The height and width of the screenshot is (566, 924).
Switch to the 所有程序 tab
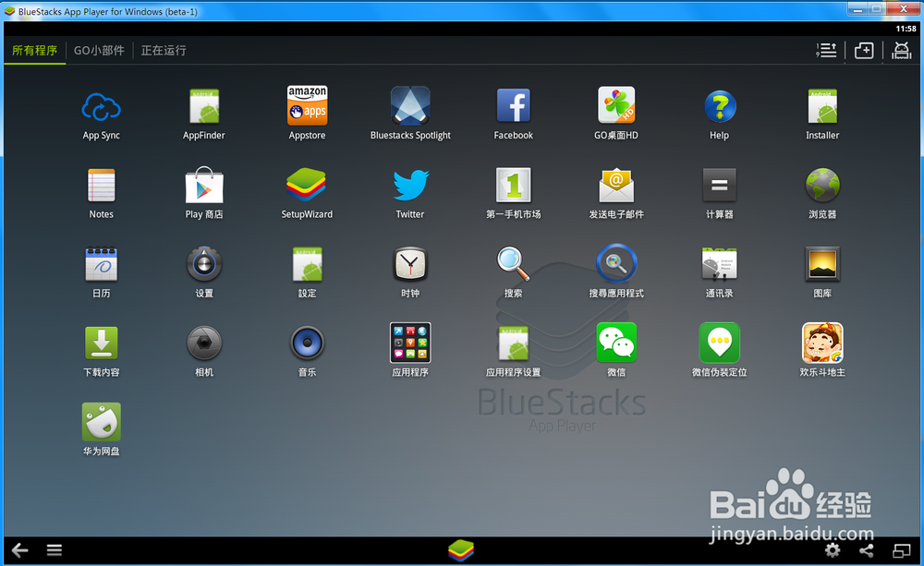35,51
